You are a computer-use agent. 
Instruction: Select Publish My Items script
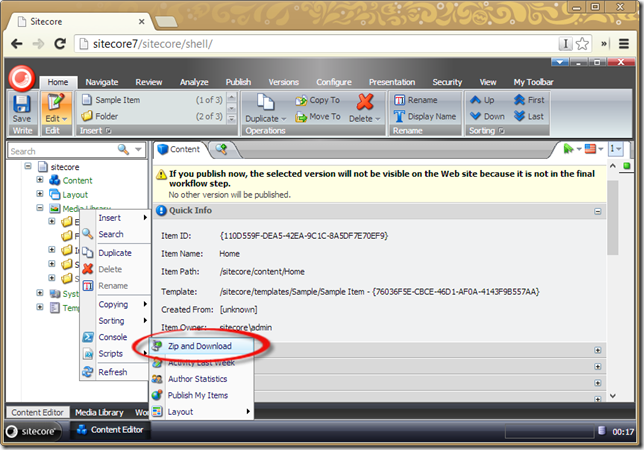pyautogui.click(x=201, y=395)
